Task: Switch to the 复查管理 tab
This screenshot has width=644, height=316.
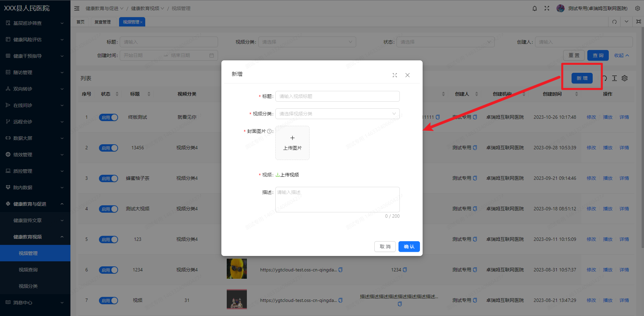Action: point(103,21)
